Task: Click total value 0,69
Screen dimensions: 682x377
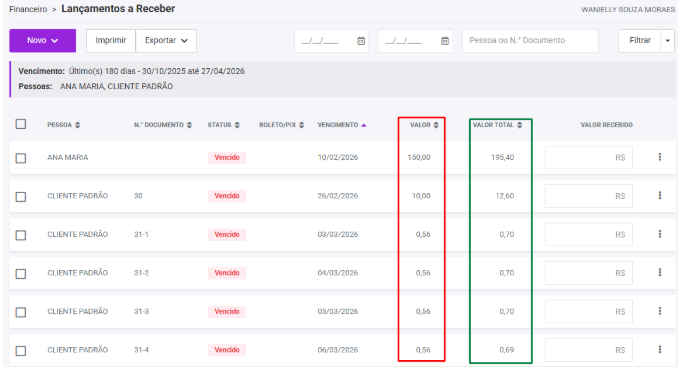Action: [507, 350]
